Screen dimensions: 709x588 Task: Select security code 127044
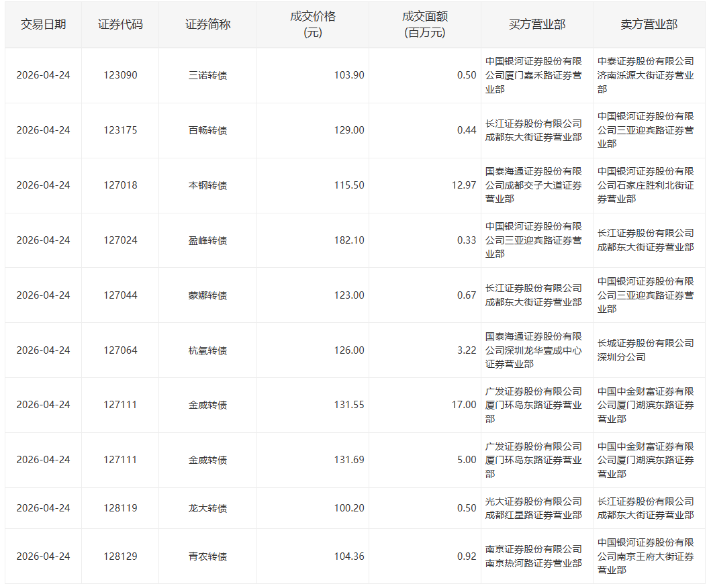120,295
